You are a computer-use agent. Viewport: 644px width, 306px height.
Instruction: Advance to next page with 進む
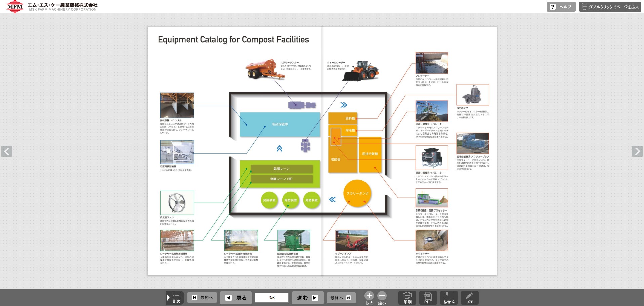307,298
